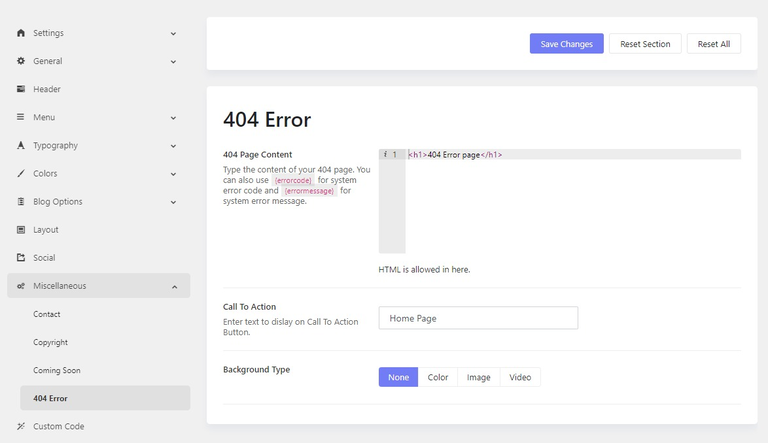This screenshot has width=768, height=443.
Task: Open the Custom Code section
Action: (98, 426)
